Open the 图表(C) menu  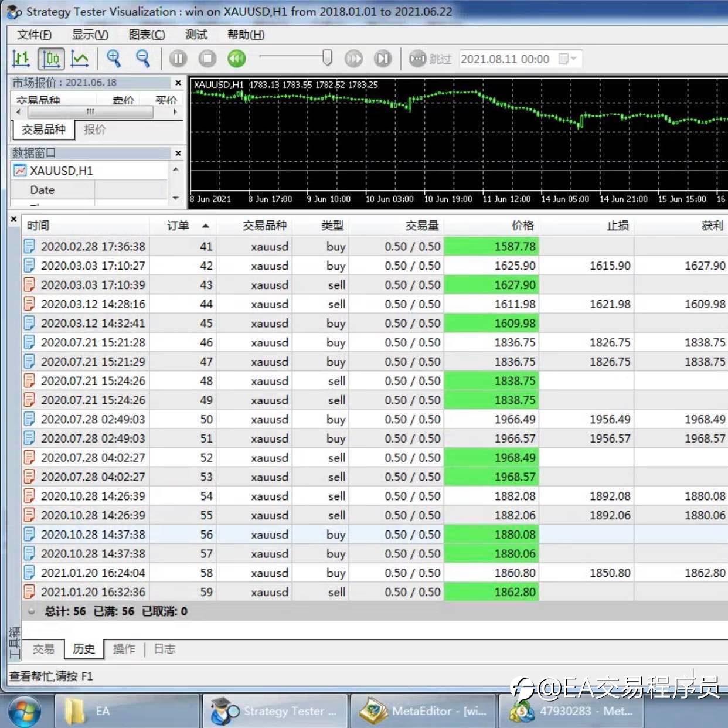(147, 35)
